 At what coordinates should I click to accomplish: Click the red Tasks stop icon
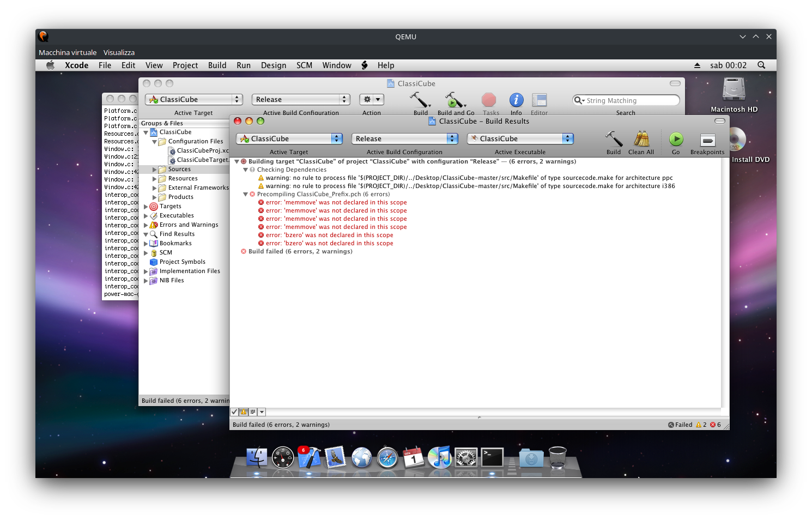489,100
